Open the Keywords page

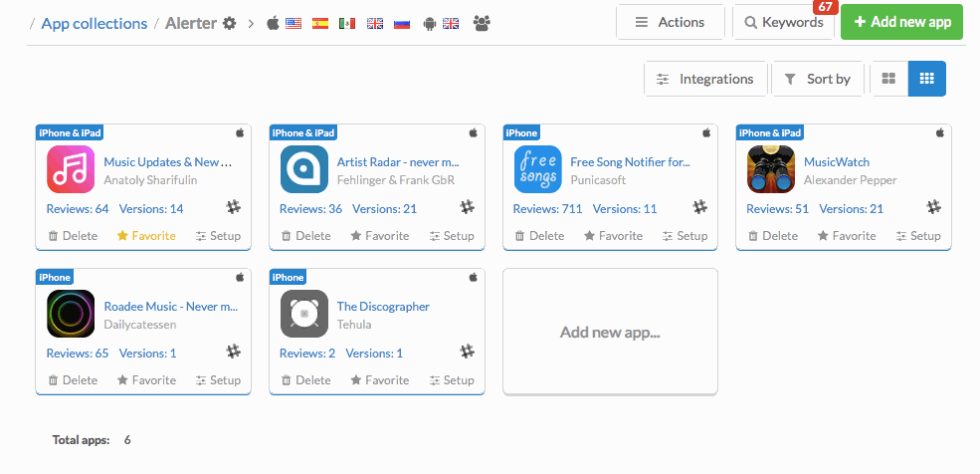tap(783, 22)
